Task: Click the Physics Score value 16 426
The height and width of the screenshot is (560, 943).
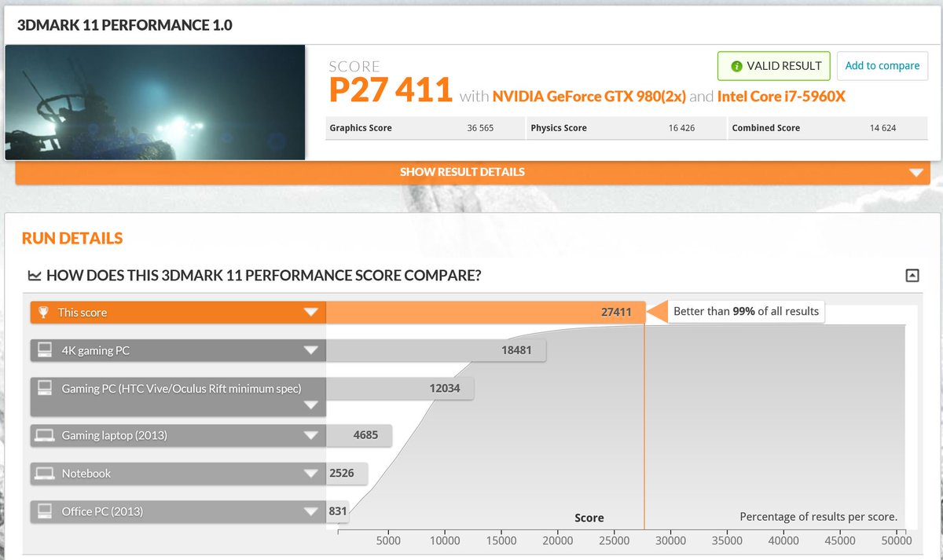Action: coord(682,128)
